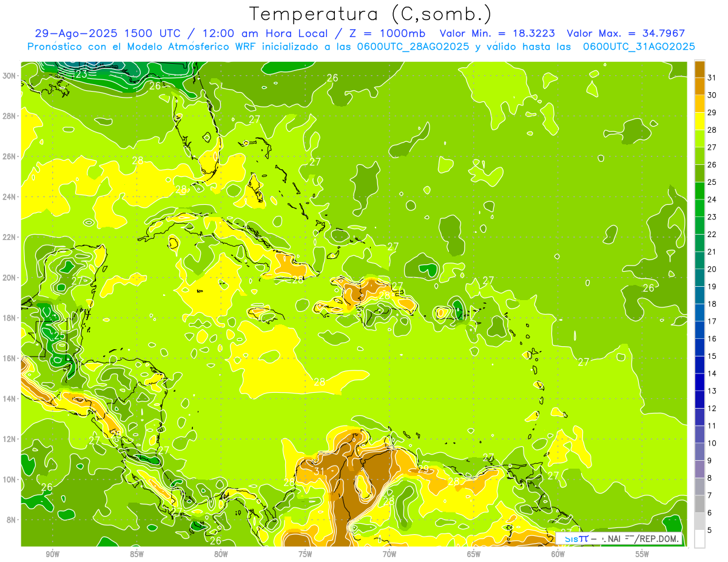This screenshot has height=562, width=728.
Task: Click the 24N latitude axis label
Action: click(x=10, y=196)
